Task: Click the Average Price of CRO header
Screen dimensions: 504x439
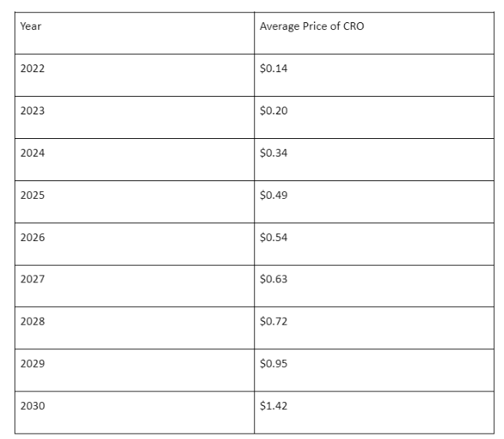Action: pos(312,26)
